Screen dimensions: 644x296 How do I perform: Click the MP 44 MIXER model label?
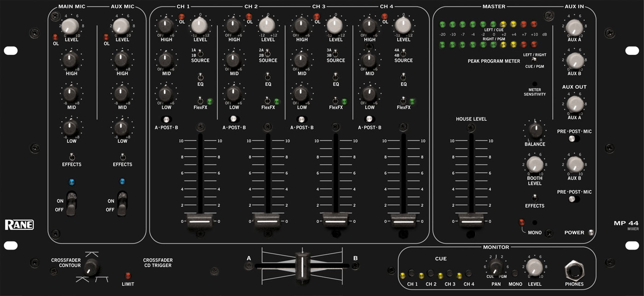click(626, 225)
